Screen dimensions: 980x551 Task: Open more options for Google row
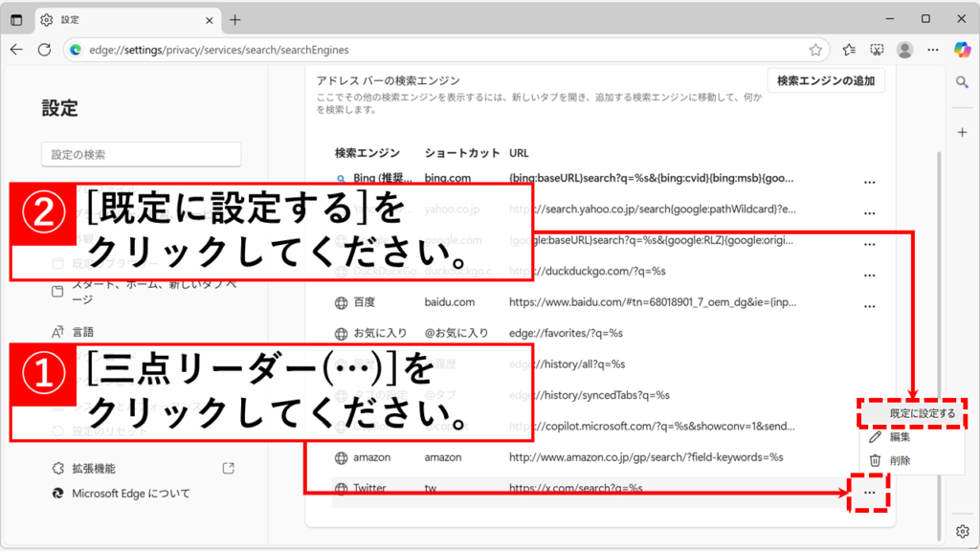(869, 244)
